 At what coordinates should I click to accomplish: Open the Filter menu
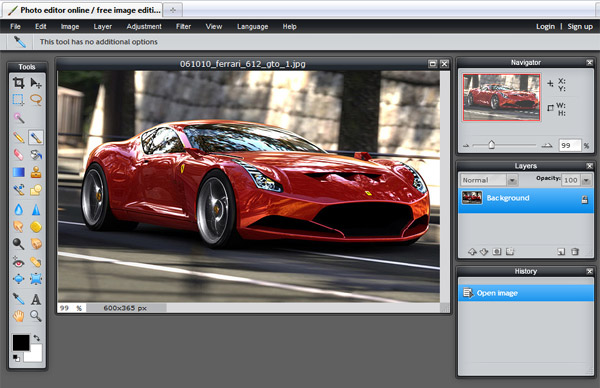click(183, 26)
